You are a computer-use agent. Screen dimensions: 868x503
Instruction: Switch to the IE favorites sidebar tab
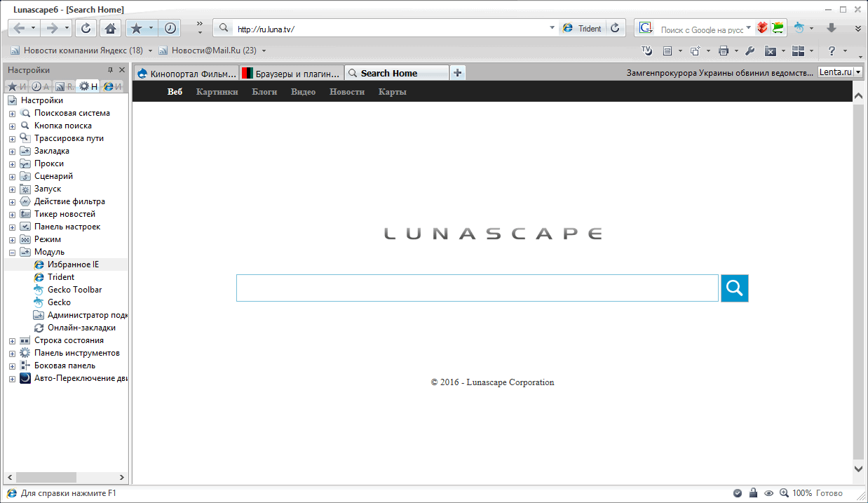[x=113, y=86]
